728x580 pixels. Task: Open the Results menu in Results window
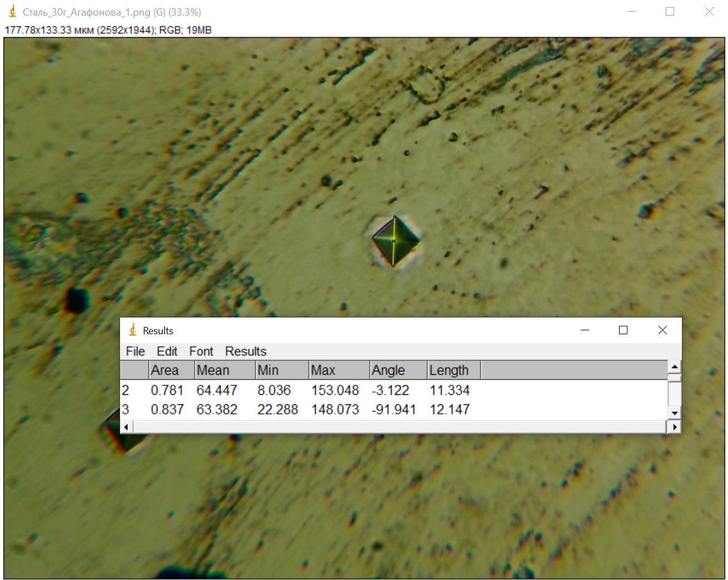tap(246, 351)
